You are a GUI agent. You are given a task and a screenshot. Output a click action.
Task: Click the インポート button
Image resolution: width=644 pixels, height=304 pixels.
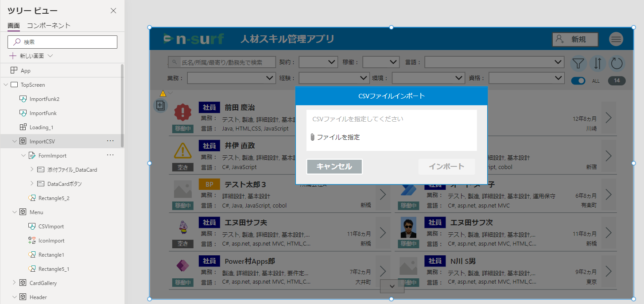(x=446, y=167)
